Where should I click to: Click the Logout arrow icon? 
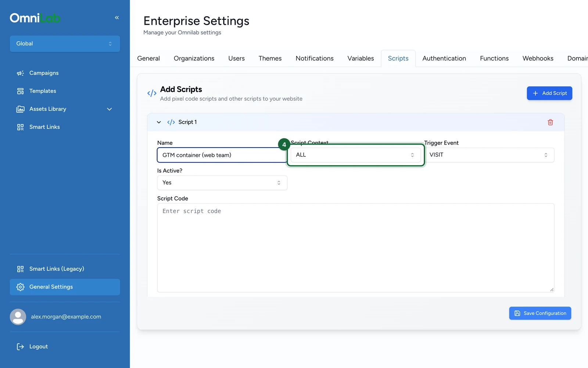(x=20, y=347)
